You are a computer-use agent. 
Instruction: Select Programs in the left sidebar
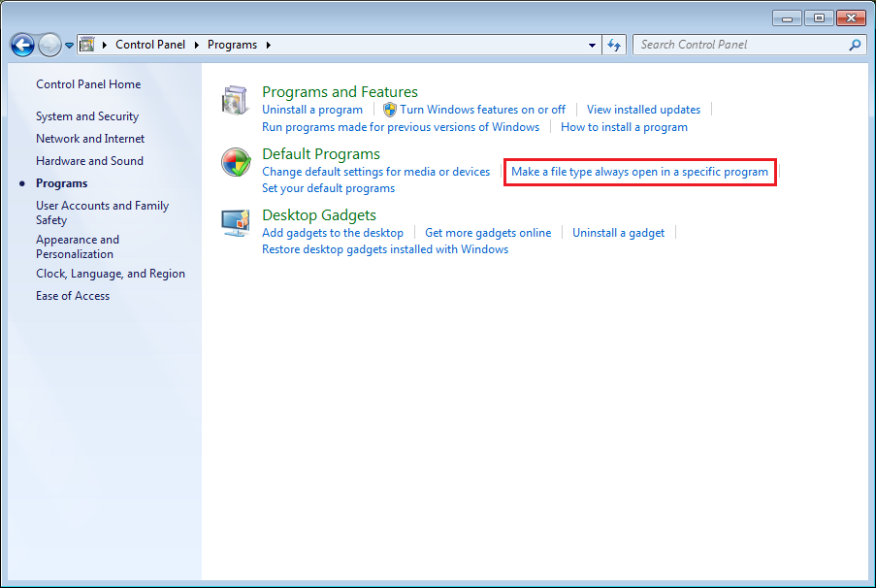click(61, 183)
